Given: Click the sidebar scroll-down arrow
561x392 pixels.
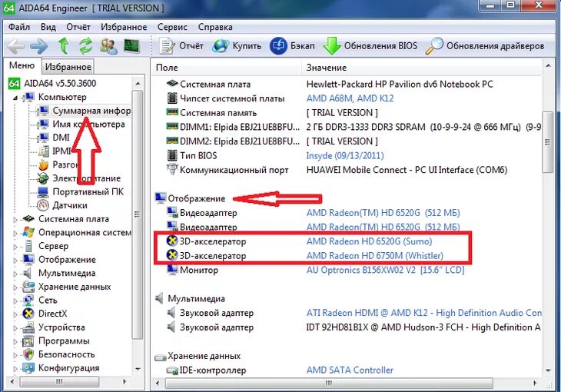Looking at the screenshot, I should click(x=138, y=369).
